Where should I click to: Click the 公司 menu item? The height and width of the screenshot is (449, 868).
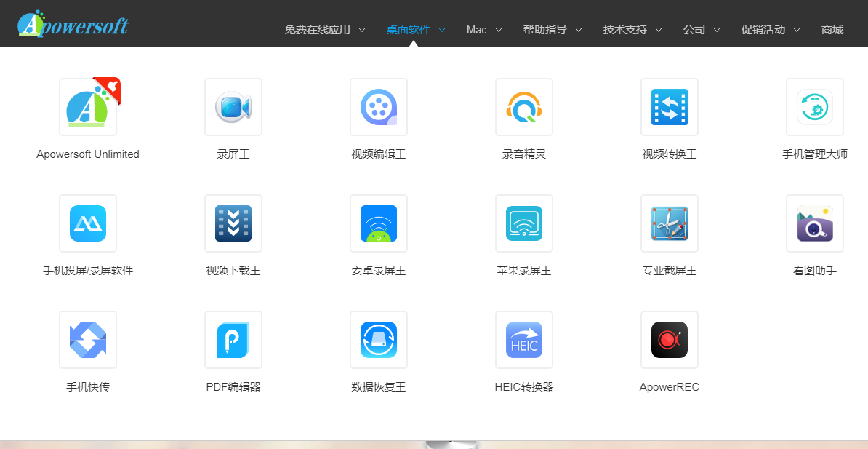click(694, 30)
